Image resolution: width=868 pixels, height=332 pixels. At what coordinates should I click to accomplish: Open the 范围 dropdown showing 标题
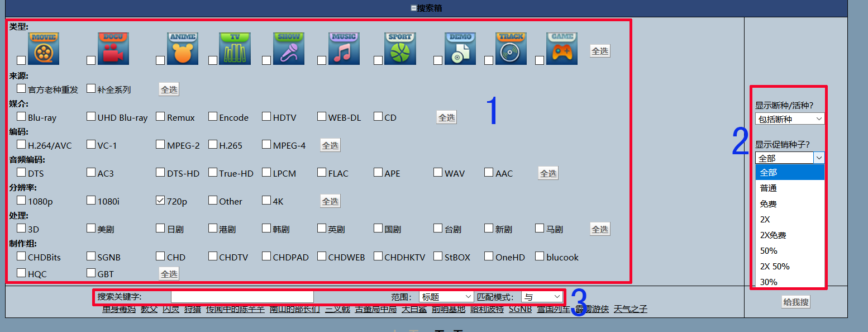click(447, 297)
